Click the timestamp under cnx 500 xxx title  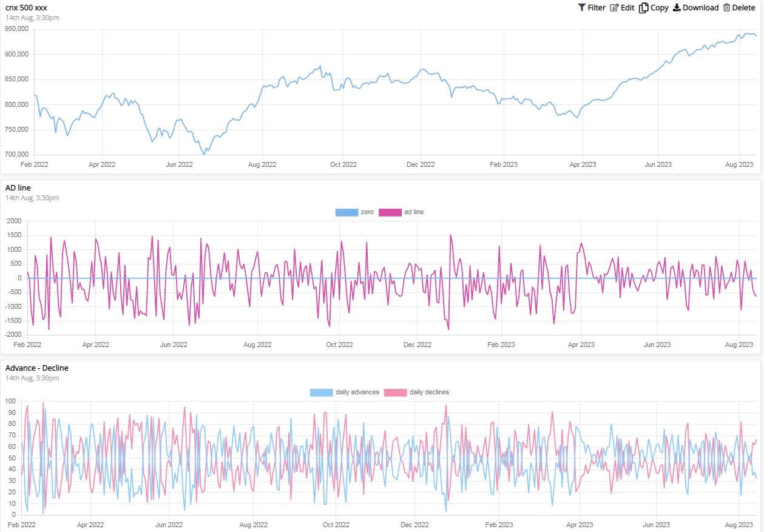(32, 18)
